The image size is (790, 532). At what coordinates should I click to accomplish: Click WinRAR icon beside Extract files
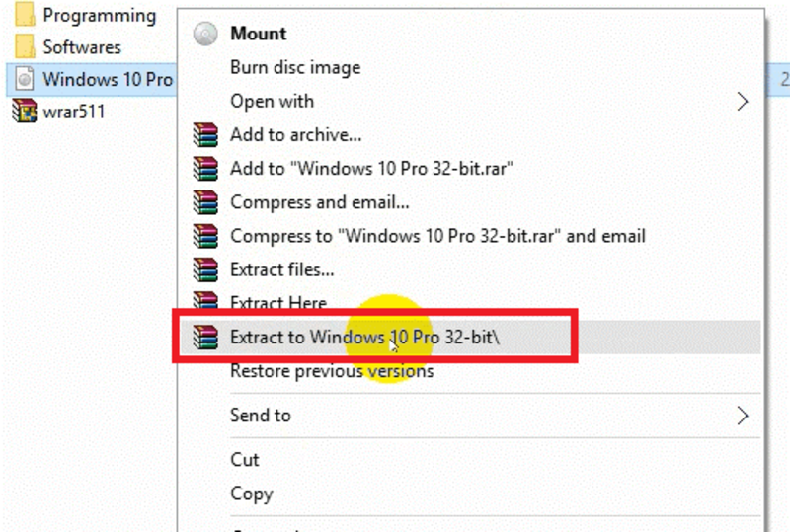coord(205,270)
